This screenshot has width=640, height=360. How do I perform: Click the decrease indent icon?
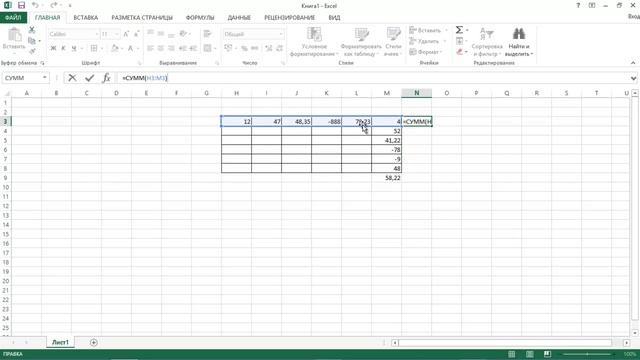183,48
